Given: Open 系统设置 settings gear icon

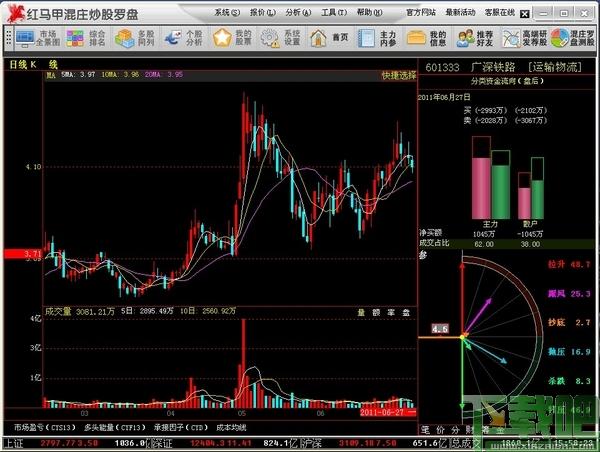Looking at the screenshot, I should [280, 38].
